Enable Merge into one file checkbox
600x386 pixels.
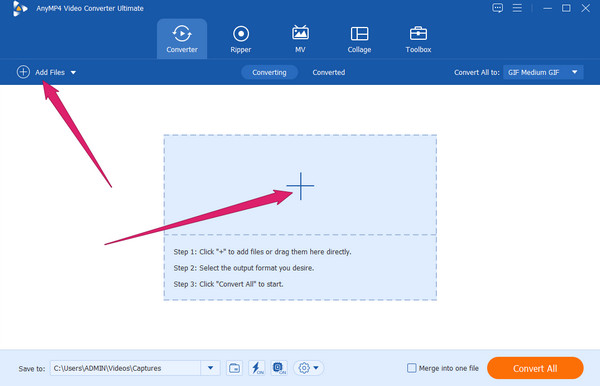click(412, 368)
